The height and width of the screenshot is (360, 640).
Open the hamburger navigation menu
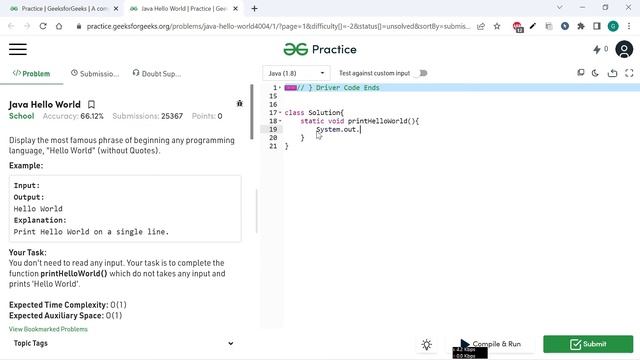(18, 49)
